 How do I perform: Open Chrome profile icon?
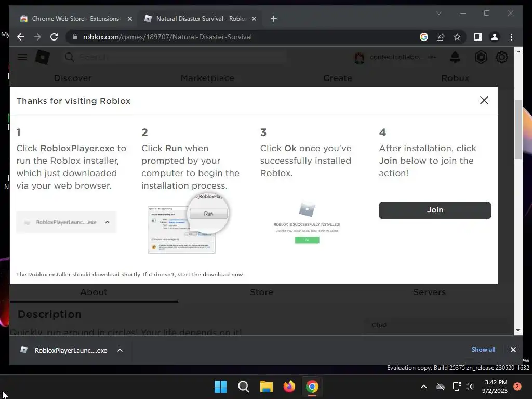pos(495,37)
